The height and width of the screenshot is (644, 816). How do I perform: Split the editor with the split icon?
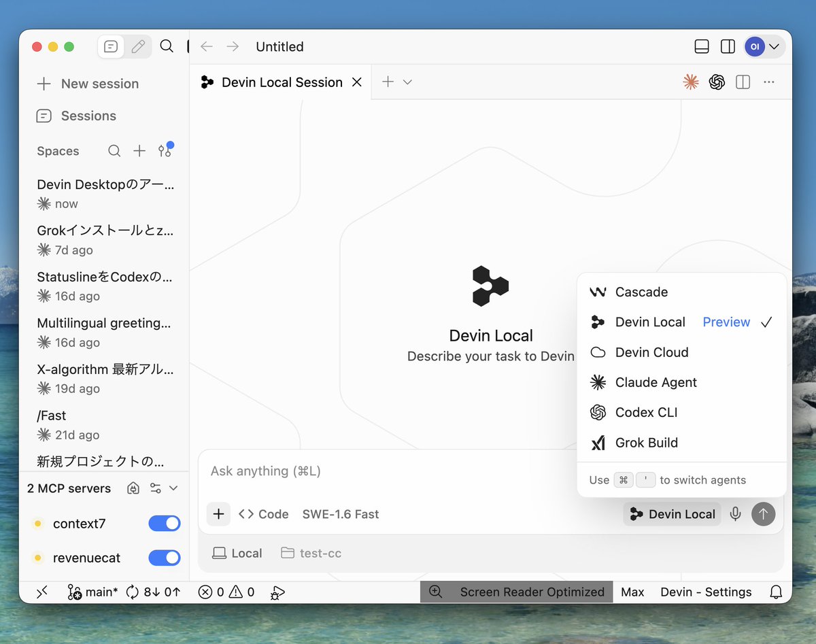[743, 82]
